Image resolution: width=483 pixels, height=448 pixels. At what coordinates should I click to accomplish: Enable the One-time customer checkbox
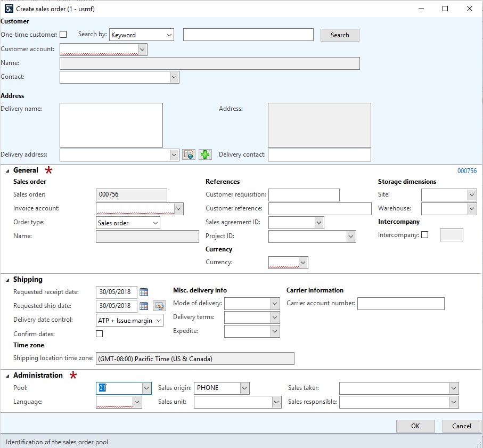(x=63, y=34)
